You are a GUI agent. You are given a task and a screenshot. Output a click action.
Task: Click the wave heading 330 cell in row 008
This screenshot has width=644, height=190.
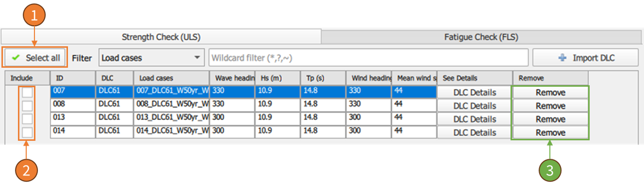point(232,105)
